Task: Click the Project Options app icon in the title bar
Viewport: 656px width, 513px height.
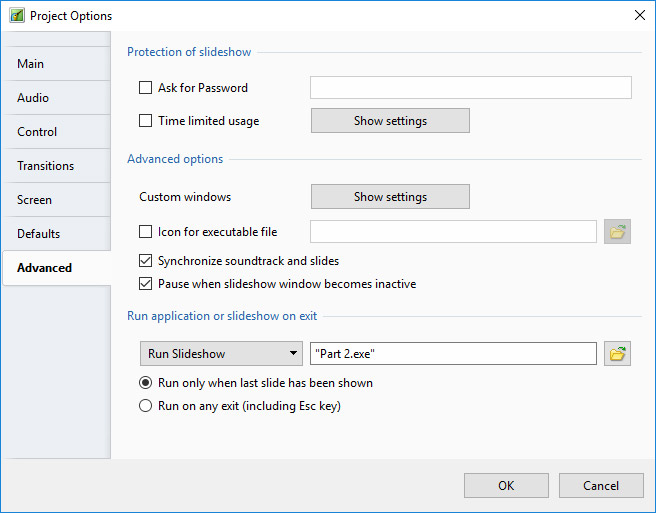Action: [x=16, y=16]
